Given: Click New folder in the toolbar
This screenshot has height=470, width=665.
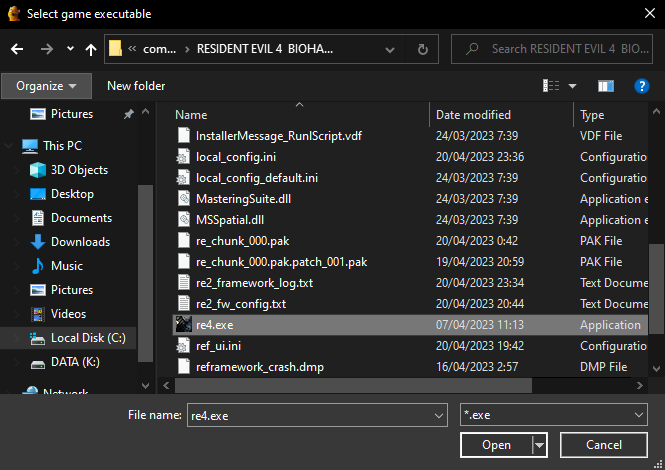Looking at the screenshot, I should tap(136, 86).
